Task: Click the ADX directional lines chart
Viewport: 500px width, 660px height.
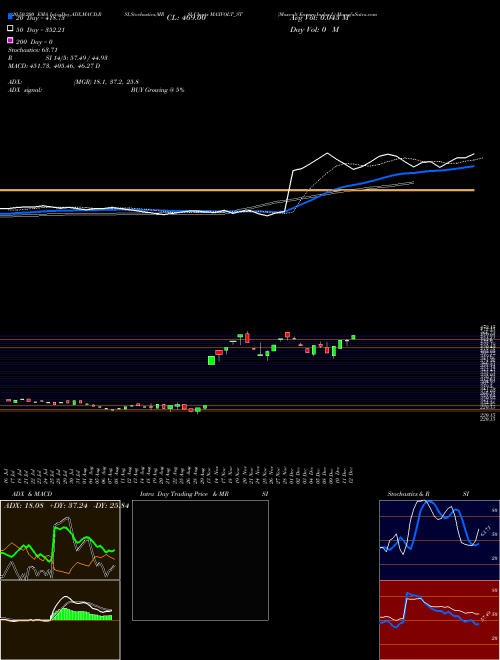Action: 60,540
